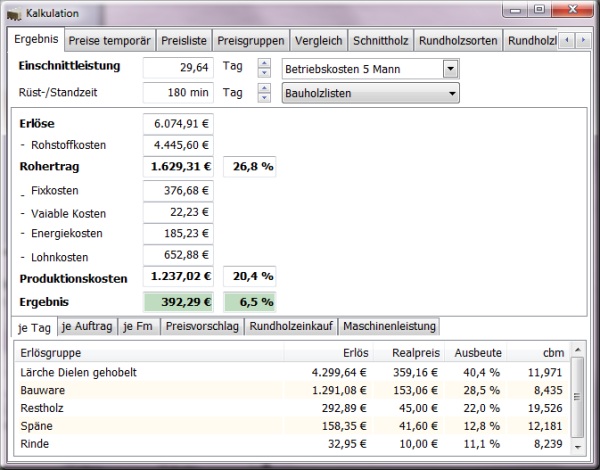Click the table scrollbar up arrow

coord(578,350)
